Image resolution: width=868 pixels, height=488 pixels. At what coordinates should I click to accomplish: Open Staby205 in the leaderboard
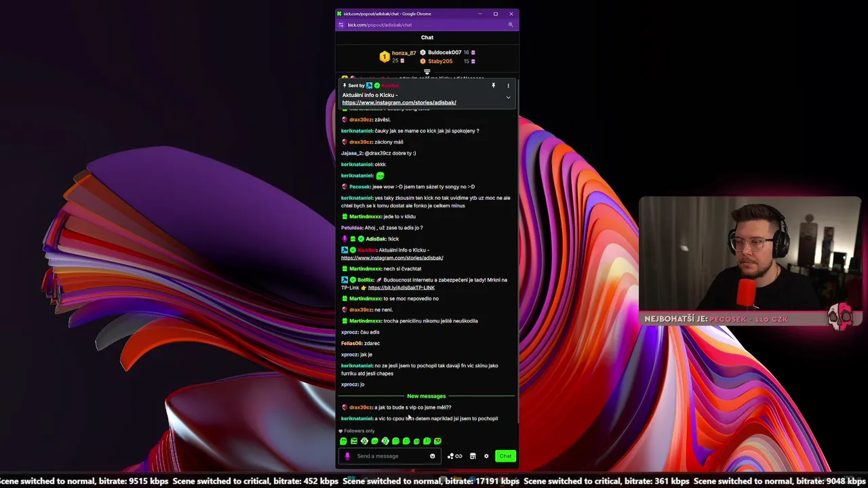point(440,61)
